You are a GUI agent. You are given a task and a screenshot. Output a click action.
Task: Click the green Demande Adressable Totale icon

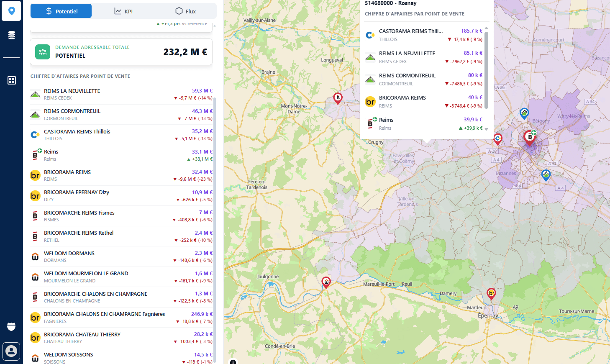coord(43,52)
